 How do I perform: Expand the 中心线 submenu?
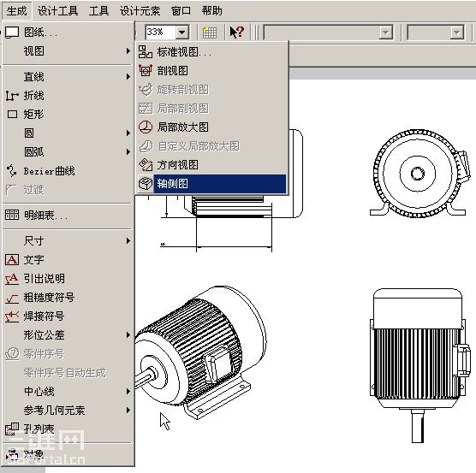(128, 392)
